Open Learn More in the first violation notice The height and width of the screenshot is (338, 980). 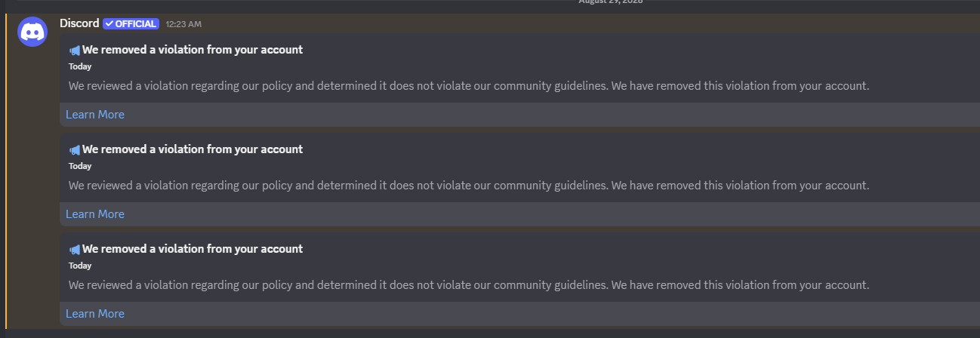tap(95, 115)
